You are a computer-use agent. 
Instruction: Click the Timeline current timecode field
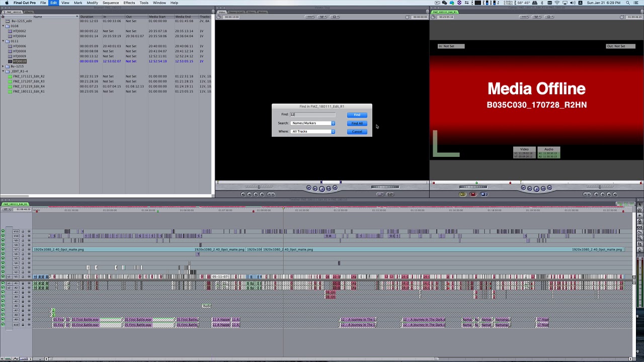tap(21, 209)
